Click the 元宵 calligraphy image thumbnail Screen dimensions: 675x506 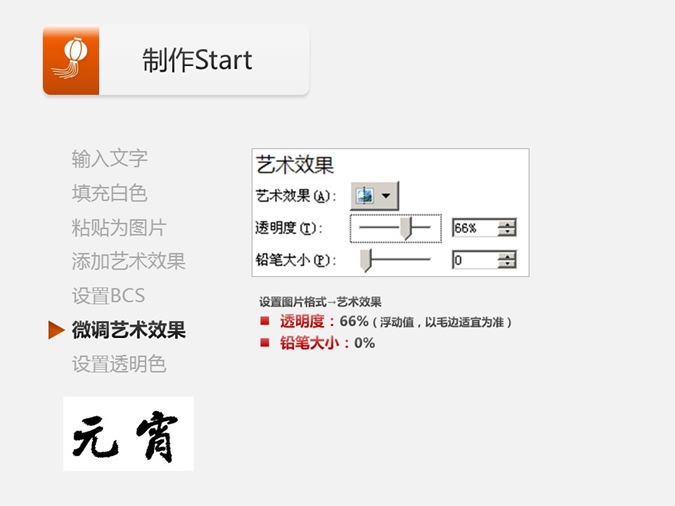pos(128,434)
